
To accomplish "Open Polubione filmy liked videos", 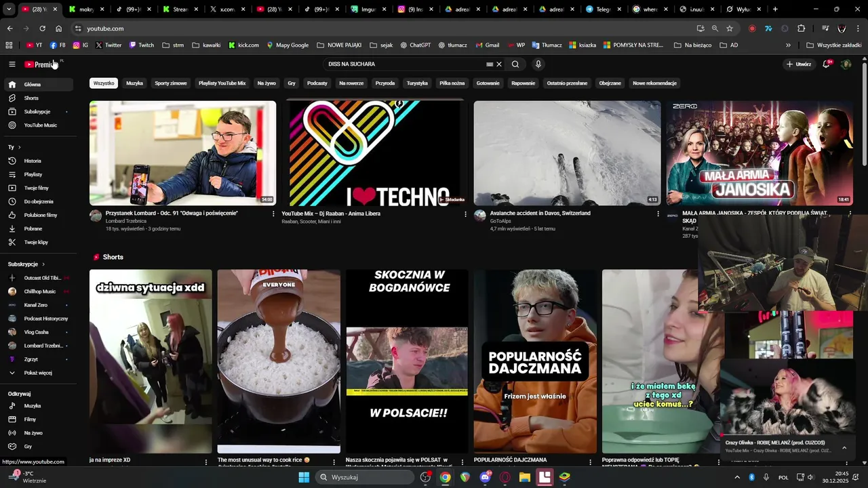I will point(39,216).
